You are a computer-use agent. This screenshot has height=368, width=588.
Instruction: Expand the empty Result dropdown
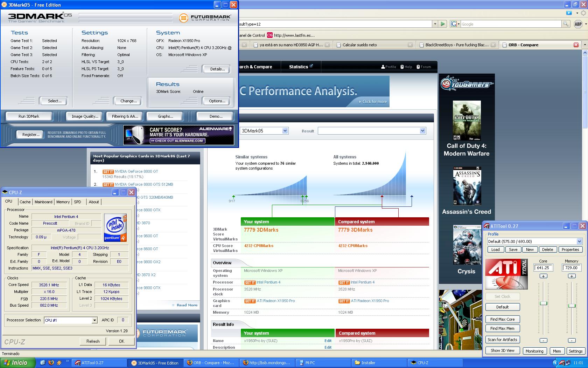point(422,131)
